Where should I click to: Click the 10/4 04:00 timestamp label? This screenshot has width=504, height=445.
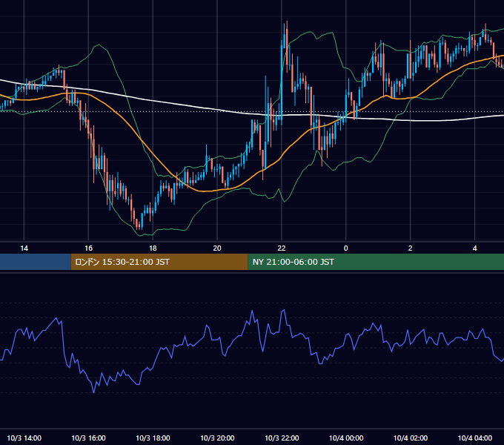tap(475, 438)
